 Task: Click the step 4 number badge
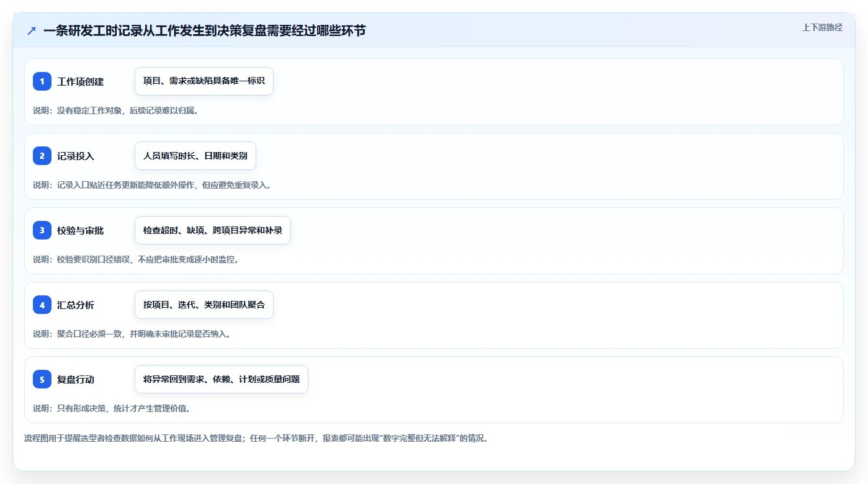tap(42, 305)
